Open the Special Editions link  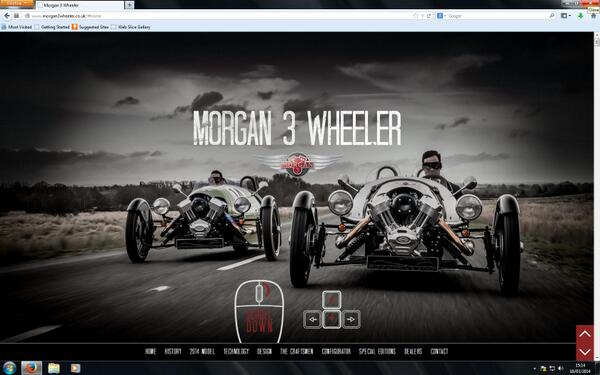click(377, 351)
